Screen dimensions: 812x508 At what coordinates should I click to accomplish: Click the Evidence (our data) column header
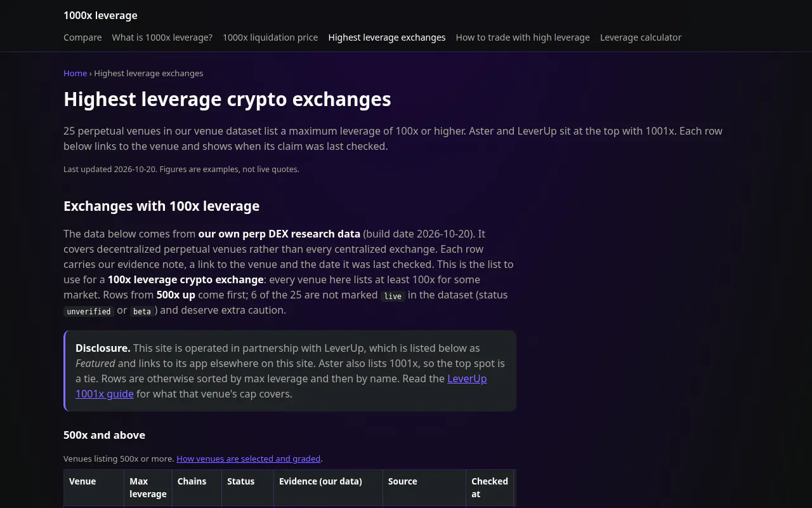pos(328,488)
